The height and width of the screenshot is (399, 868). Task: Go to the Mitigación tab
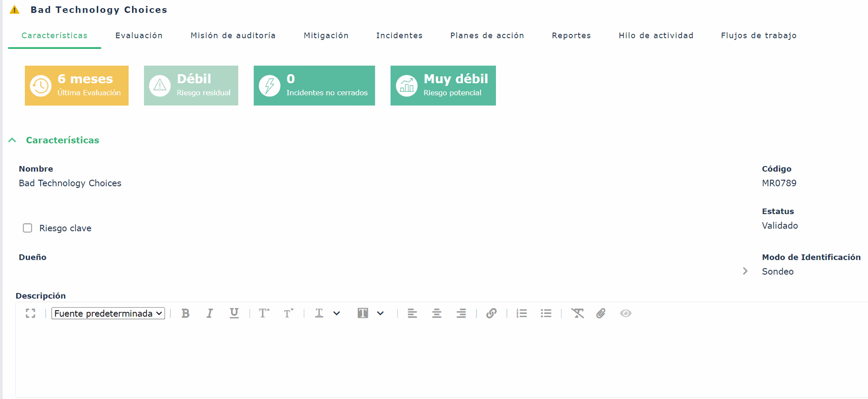(x=326, y=35)
